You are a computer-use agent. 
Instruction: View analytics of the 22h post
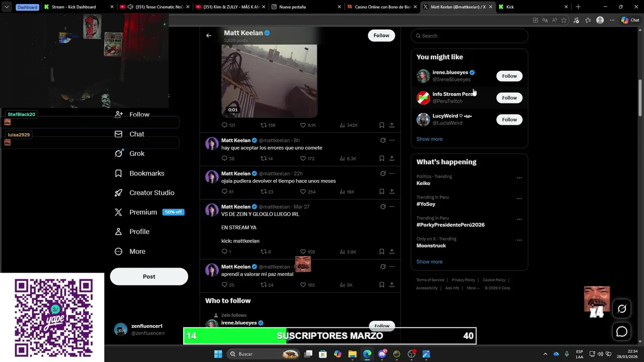[x=347, y=192]
